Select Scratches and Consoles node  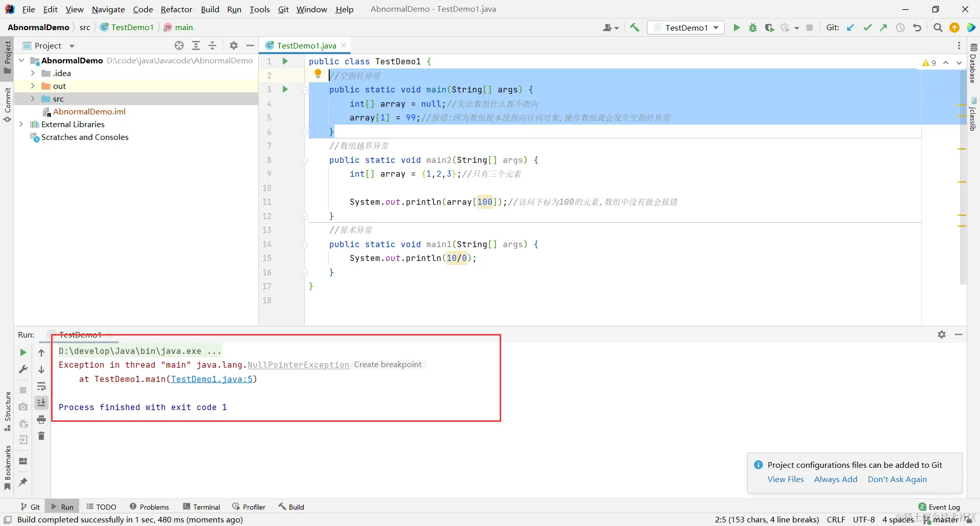click(x=85, y=137)
